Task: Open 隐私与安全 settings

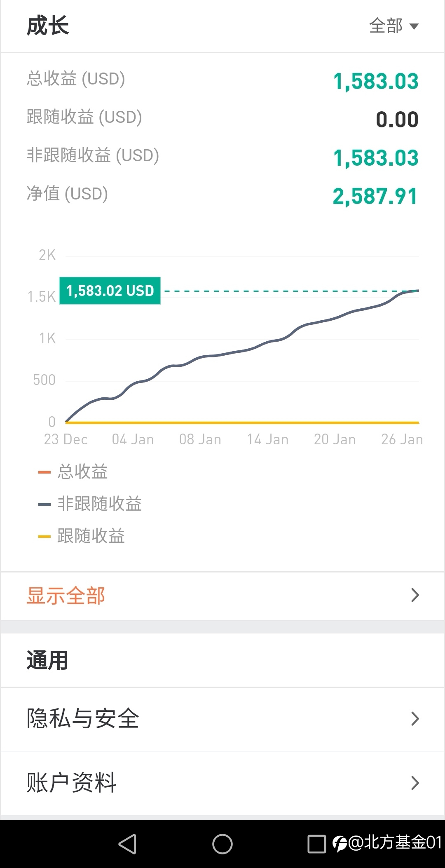Action: pos(222,719)
